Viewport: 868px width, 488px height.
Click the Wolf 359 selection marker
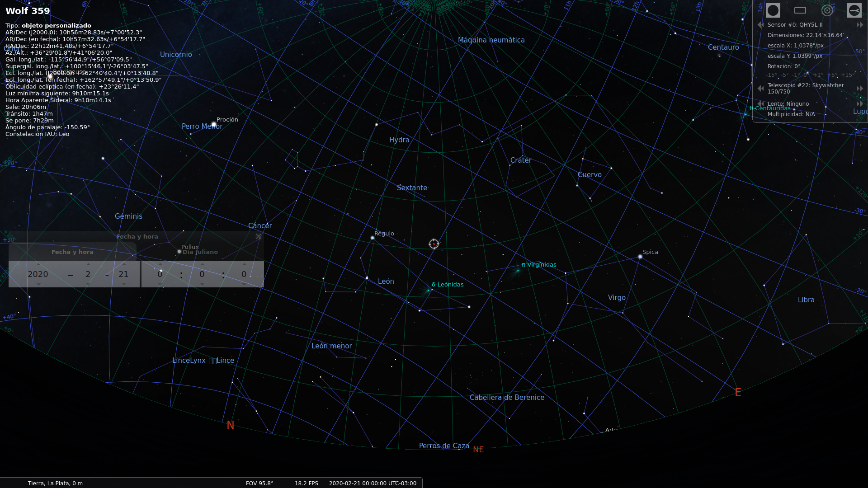pyautogui.click(x=434, y=244)
